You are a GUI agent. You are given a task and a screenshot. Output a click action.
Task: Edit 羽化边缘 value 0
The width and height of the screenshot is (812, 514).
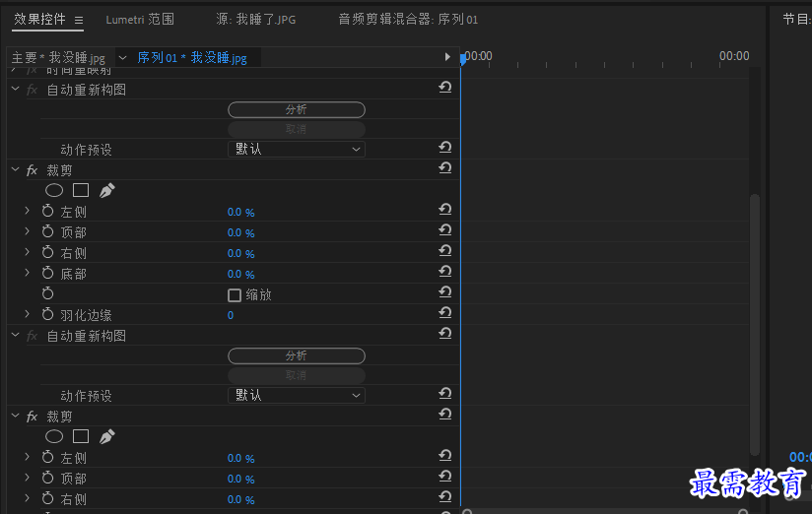231,315
